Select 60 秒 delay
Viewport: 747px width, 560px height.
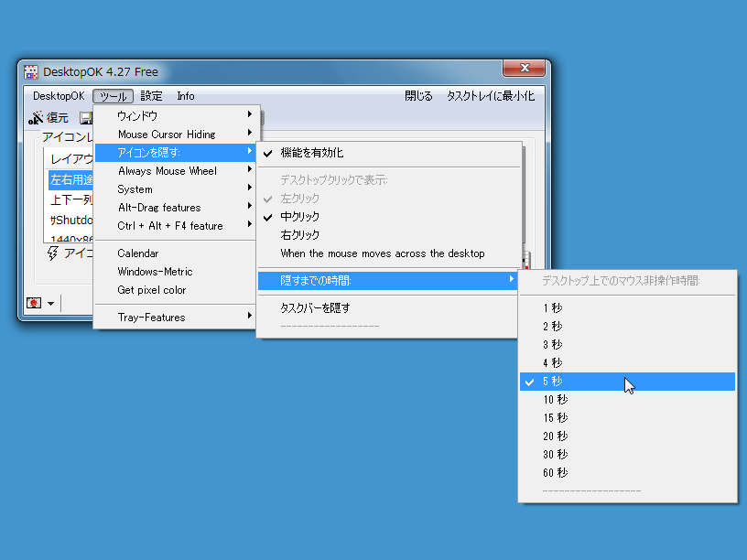click(627, 473)
